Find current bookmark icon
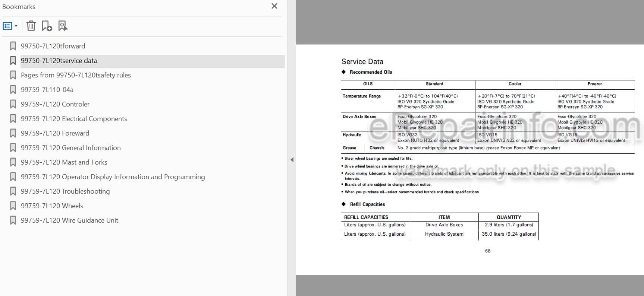The height and width of the screenshot is (296, 644). (63, 26)
